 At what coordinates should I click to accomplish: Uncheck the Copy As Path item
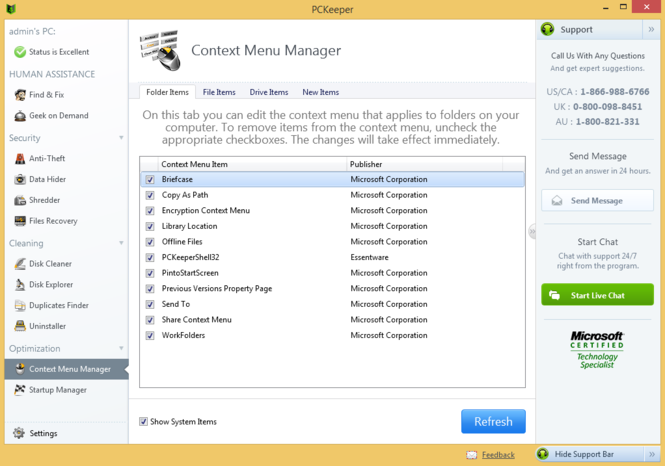pos(150,195)
